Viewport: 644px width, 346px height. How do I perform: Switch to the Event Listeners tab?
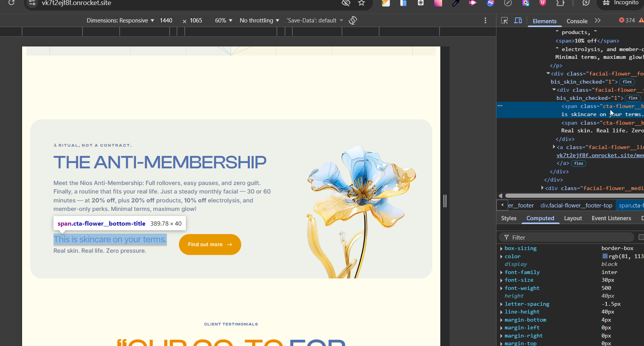click(611, 218)
